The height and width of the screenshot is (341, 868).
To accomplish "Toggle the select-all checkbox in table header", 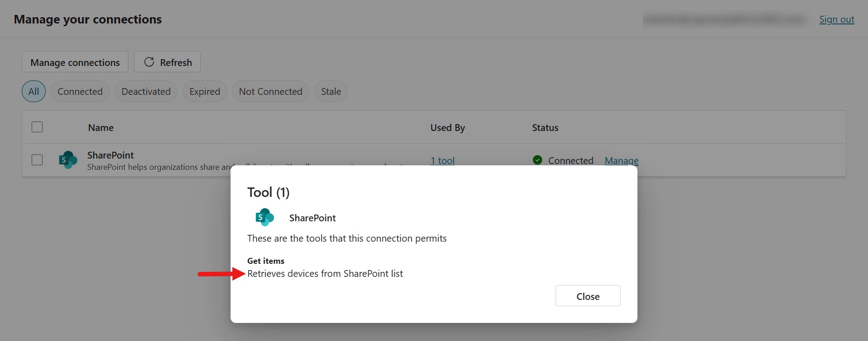I will tap(37, 127).
